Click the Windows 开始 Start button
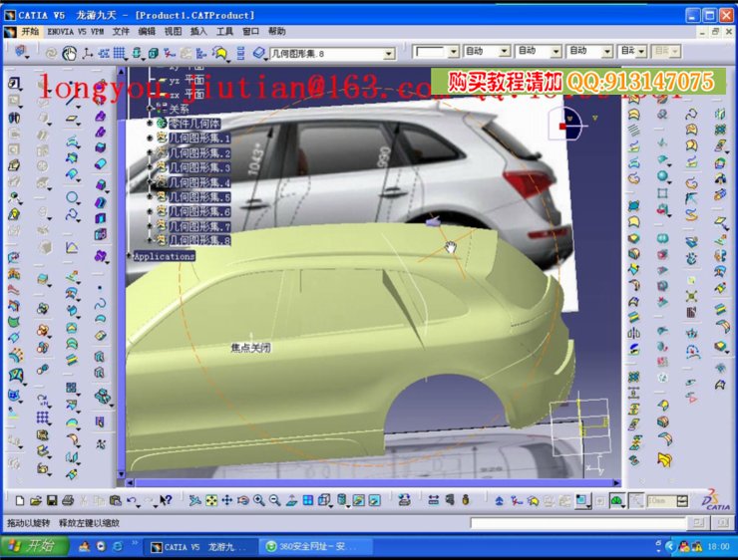This screenshot has height=560, width=738. coord(35,546)
